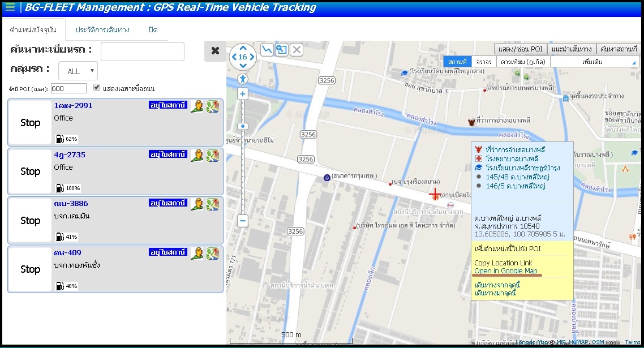Open the กลุ่มรถ ALL dropdown
The height and width of the screenshot is (348, 644).
78,71
